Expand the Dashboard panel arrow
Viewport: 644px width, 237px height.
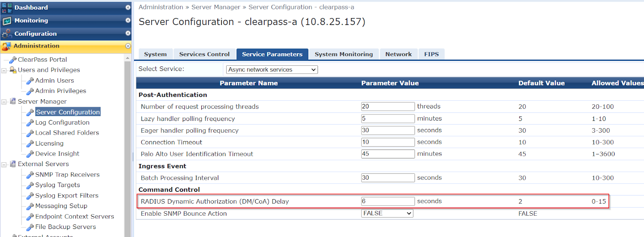coord(128,8)
